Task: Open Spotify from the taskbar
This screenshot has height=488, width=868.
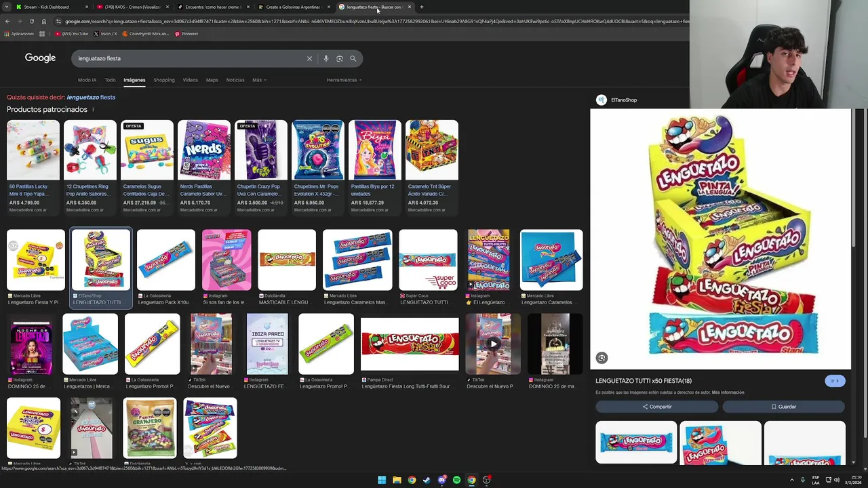Action: (456, 480)
